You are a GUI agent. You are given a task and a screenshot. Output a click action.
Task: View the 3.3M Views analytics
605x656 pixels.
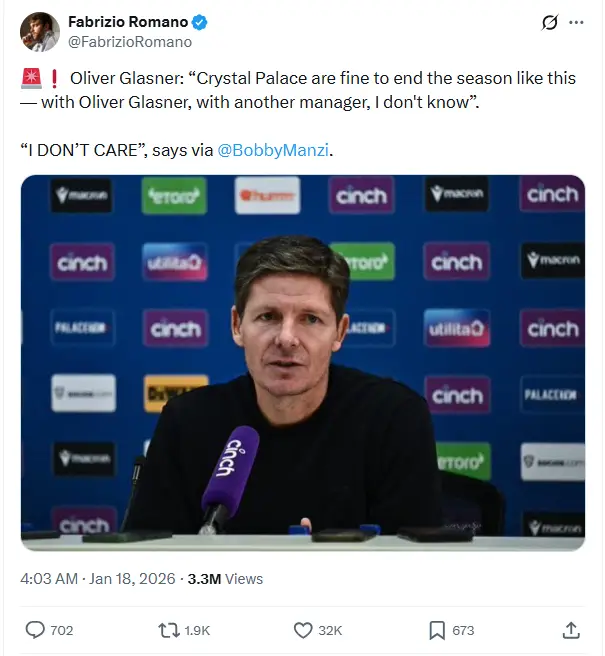coord(225,578)
